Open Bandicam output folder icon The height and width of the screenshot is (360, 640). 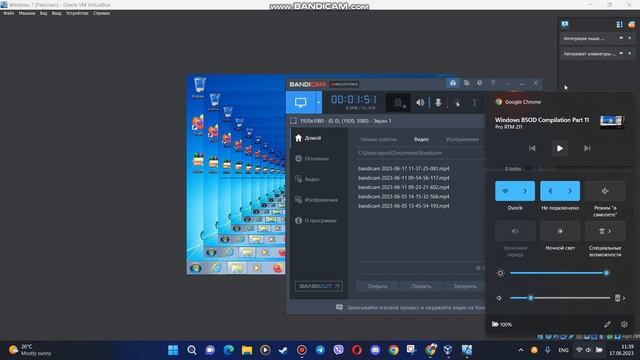[466, 83]
